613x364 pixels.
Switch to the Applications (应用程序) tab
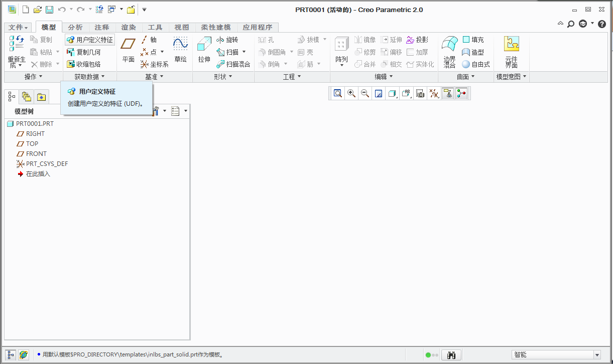tap(258, 28)
